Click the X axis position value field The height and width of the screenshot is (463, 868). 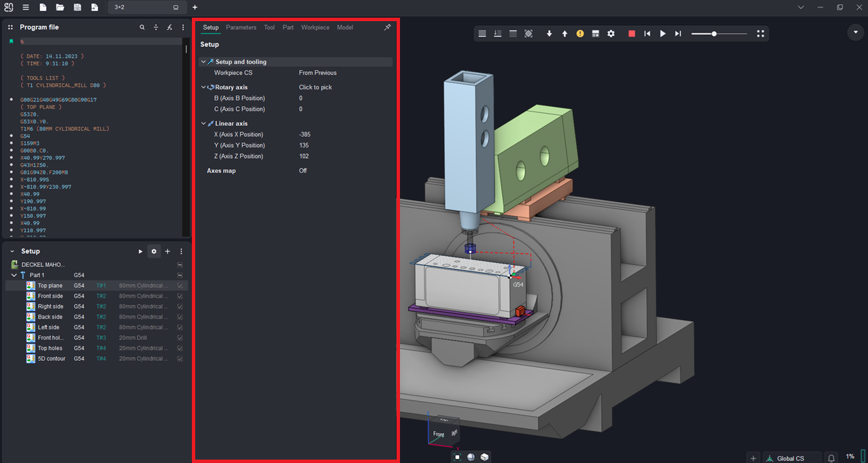pos(305,134)
